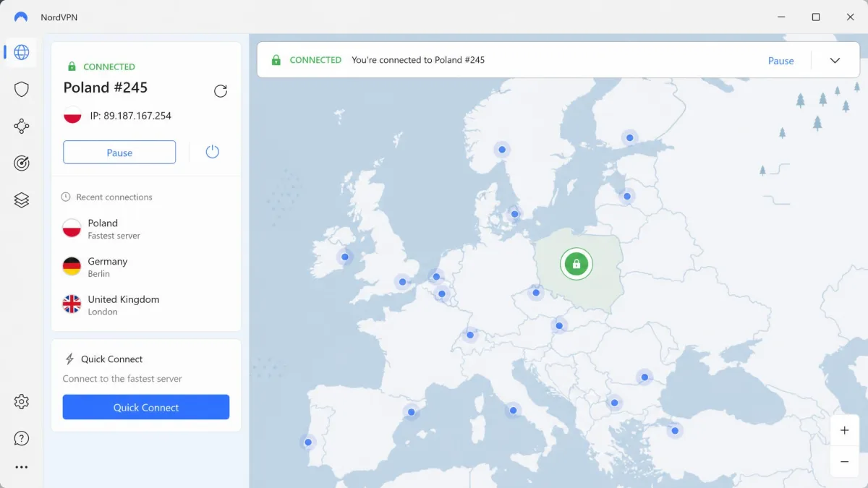Select the Portugal server dot on map
The width and height of the screenshot is (868, 488).
click(308, 442)
